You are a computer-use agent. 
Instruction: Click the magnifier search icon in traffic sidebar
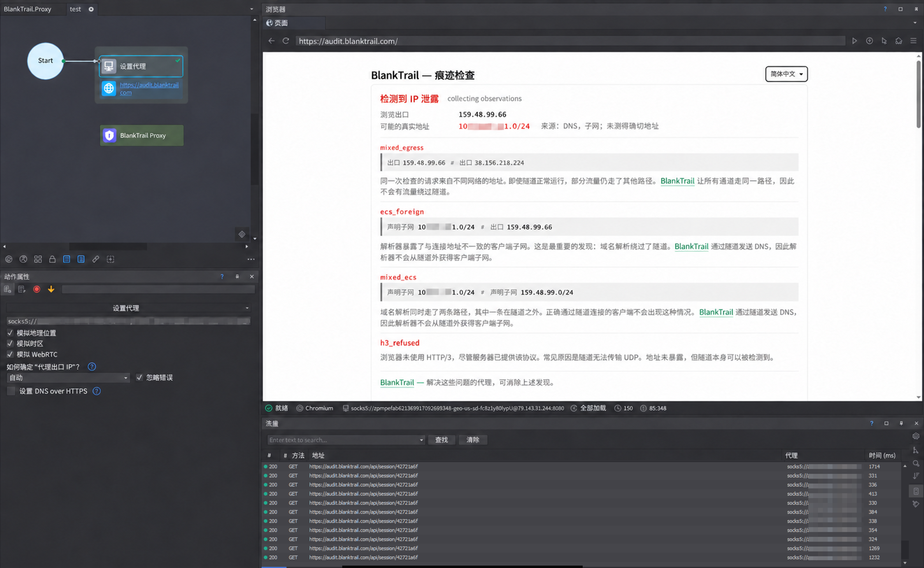[916, 463]
